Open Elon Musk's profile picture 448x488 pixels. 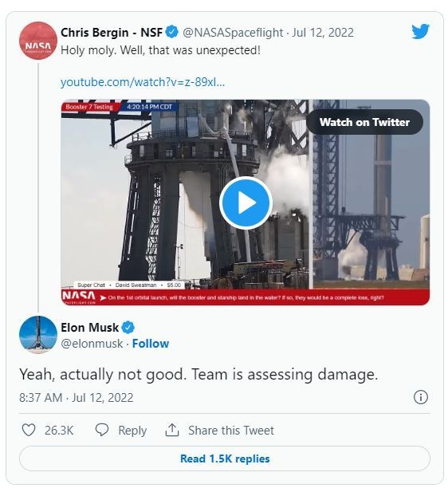coord(38,335)
